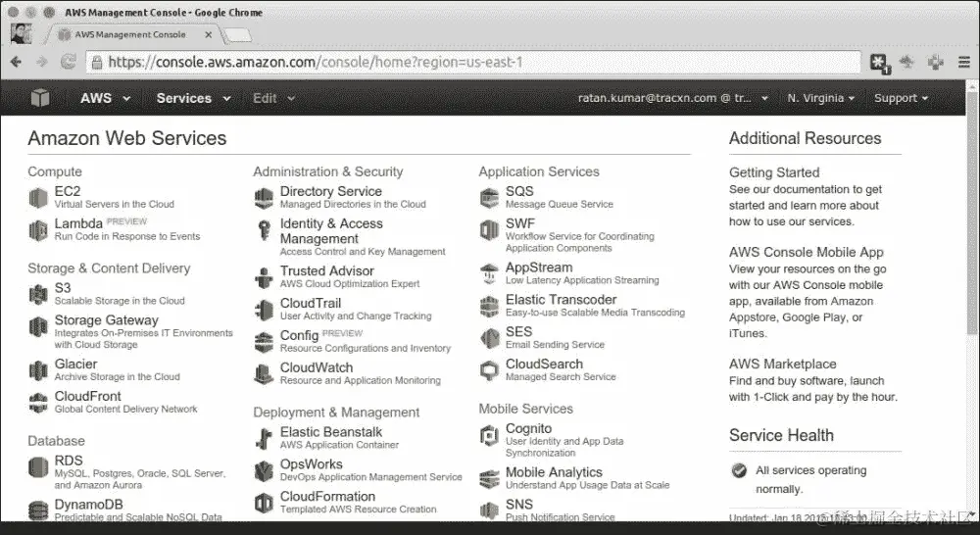Click the AppStream icon
Image resolution: width=980 pixels, height=535 pixels.
(489, 273)
